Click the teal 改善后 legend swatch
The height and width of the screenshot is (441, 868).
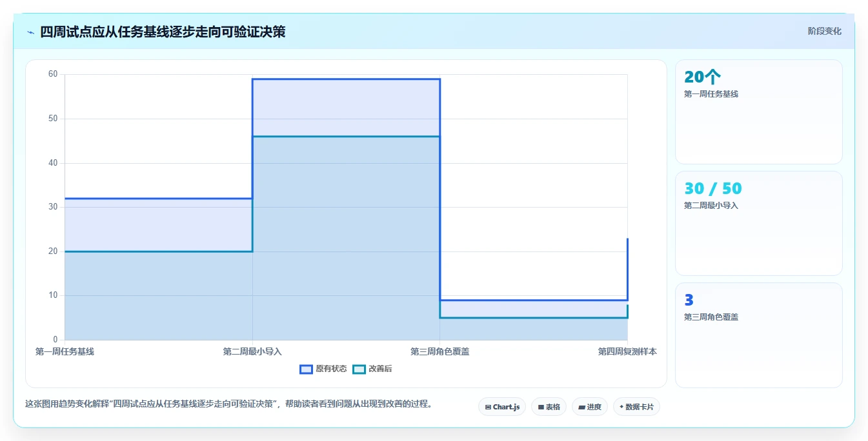pyautogui.click(x=359, y=369)
